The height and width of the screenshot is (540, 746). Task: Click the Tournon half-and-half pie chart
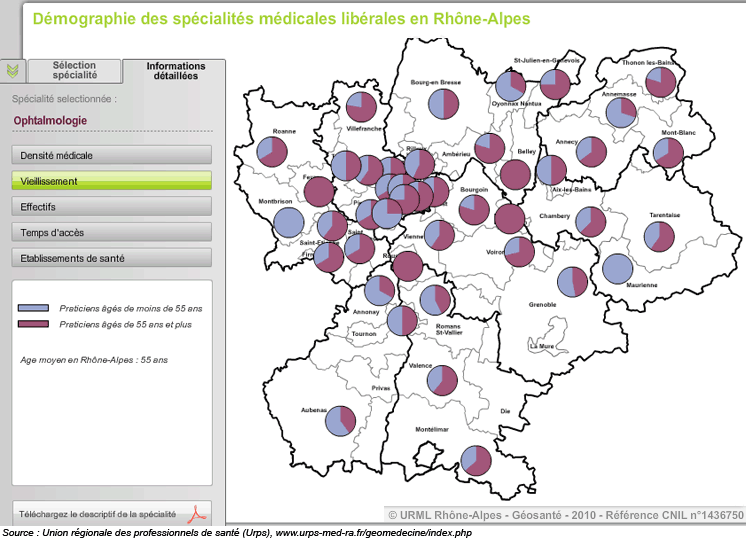(x=402, y=321)
